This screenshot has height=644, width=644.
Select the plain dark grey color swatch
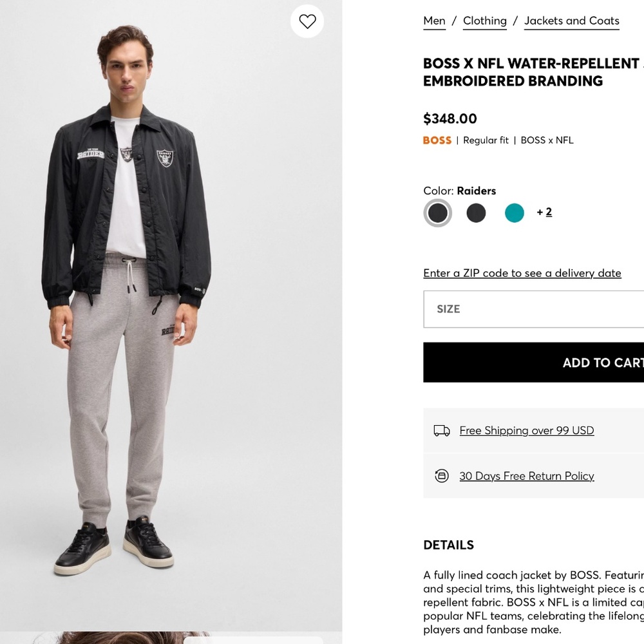(x=476, y=213)
